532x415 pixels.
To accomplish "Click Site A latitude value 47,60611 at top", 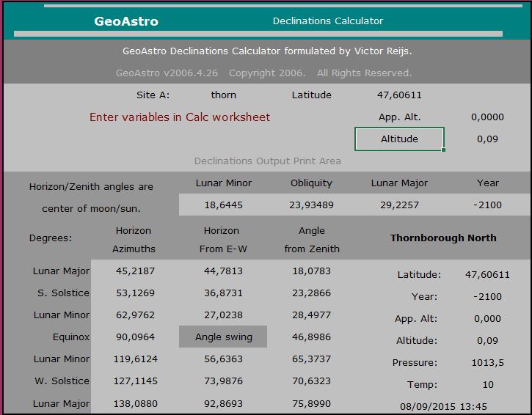I will [399, 95].
